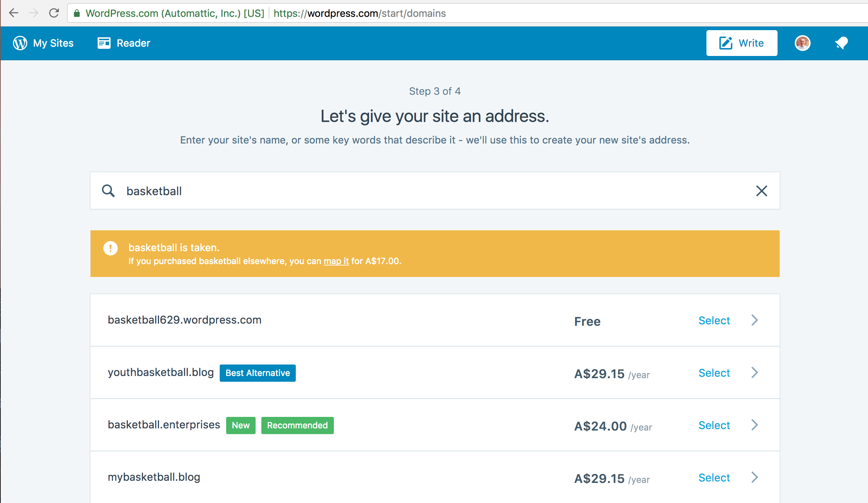Open My Sites menu
Viewport: 868px width, 503px height.
(53, 43)
